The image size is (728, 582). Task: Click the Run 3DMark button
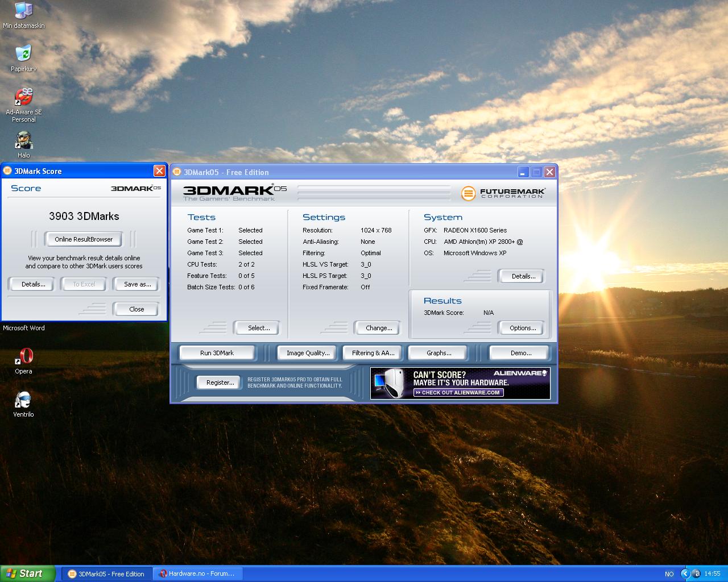[217, 353]
